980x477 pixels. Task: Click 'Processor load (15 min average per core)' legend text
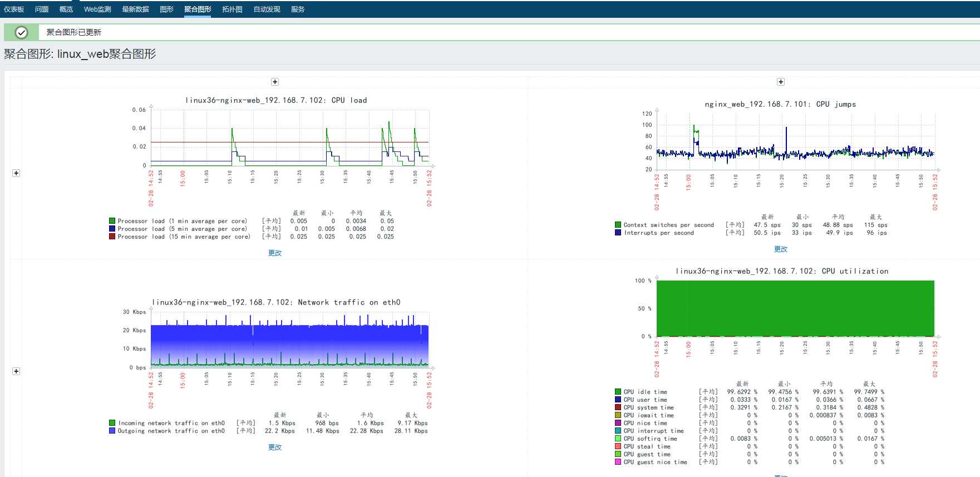click(184, 237)
